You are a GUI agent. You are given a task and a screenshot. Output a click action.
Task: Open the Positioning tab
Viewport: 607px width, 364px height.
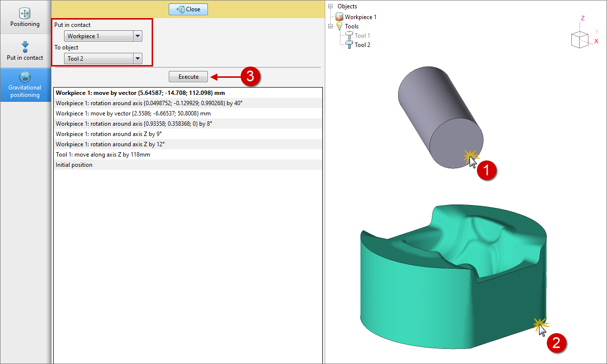pyautogui.click(x=25, y=17)
